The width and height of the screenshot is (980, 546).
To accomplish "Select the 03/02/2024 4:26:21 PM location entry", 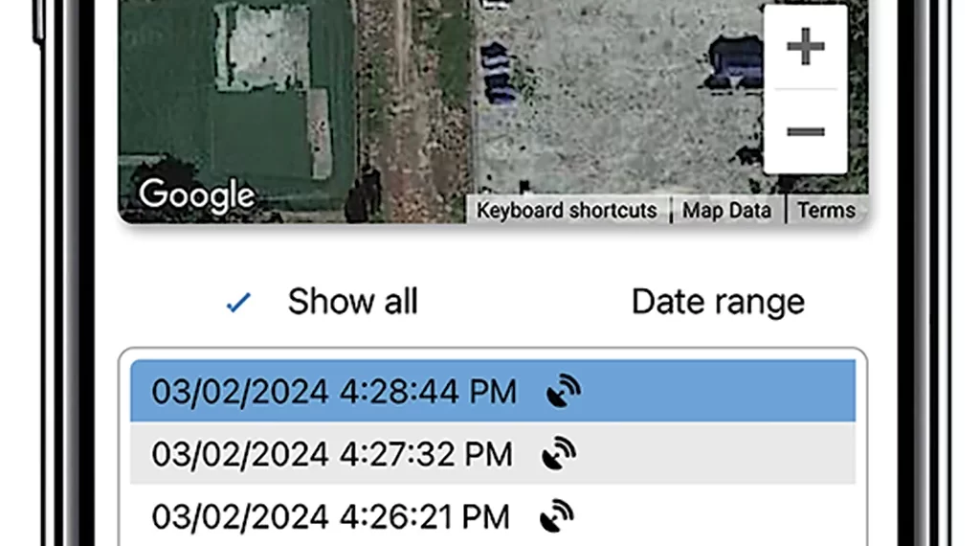I will point(493,516).
